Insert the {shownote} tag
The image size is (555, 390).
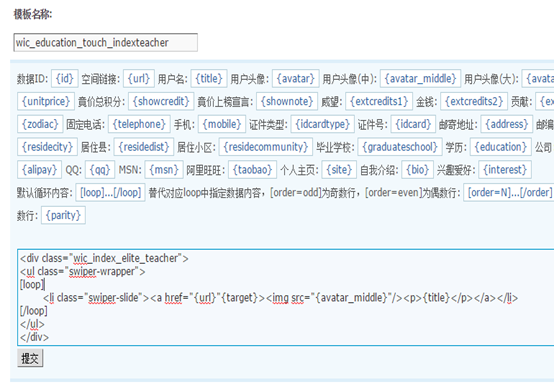point(287,101)
